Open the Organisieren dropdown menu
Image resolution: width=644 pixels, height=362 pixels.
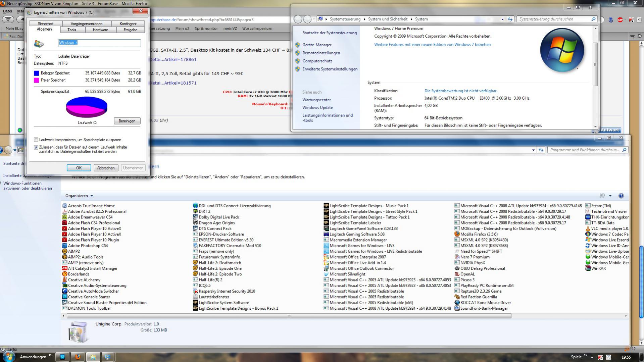(x=79, y=196)
